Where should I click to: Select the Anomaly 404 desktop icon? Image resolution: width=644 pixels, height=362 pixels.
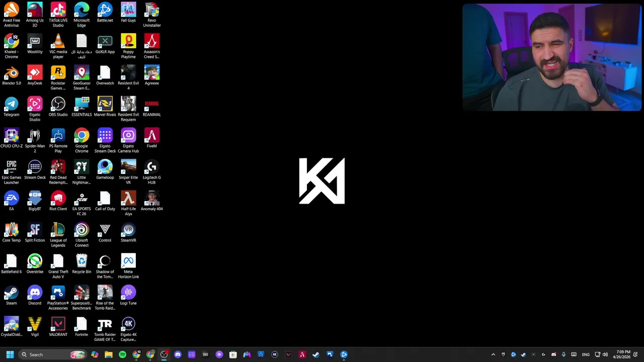[x=151, y=201]
